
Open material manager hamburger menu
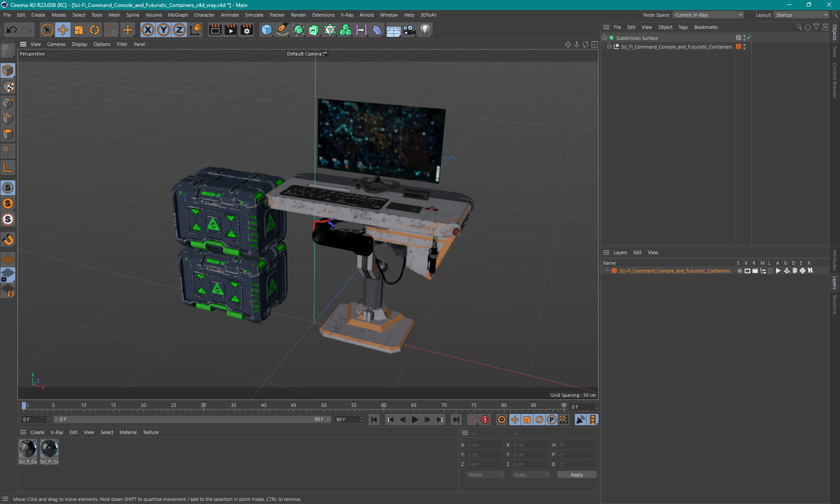23,432
